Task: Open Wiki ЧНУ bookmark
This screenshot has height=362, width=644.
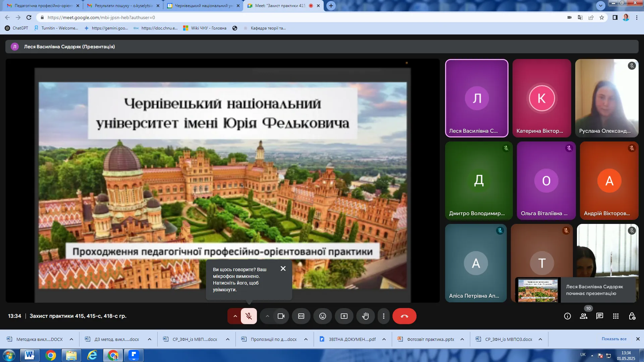Action: [x=205, y=28]
